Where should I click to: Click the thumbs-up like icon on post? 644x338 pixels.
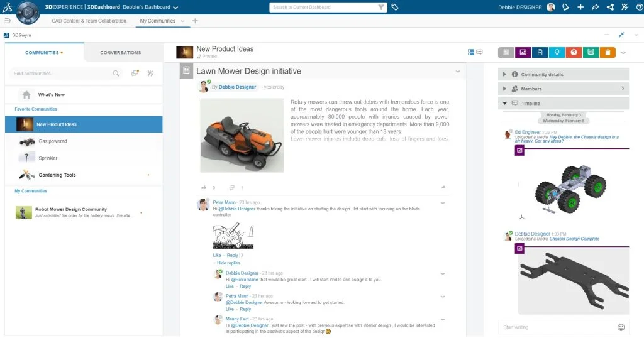coord(204,187)
